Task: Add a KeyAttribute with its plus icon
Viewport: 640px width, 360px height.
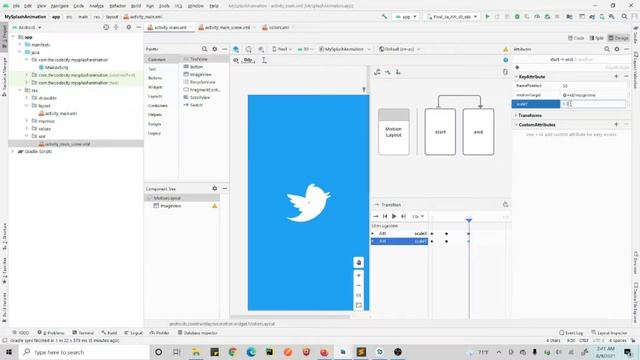Action: coord(616,76)
